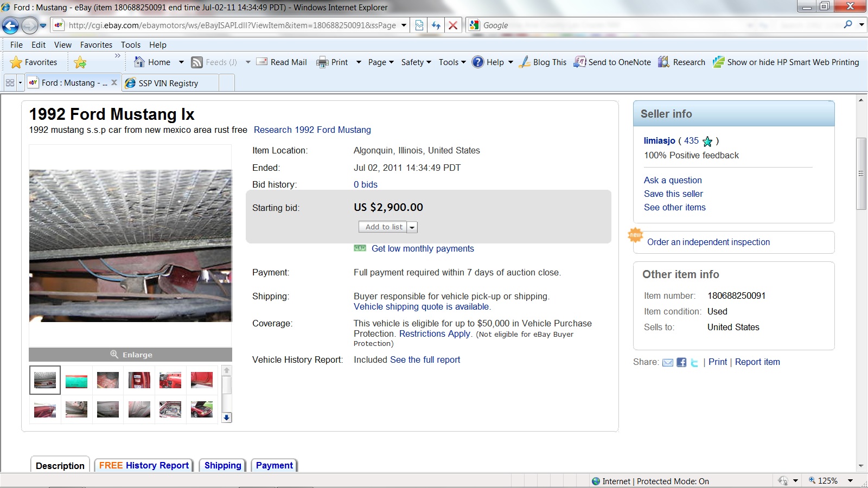
Task: Close the Ford : Mustang tab
Action: pos(114,82)
